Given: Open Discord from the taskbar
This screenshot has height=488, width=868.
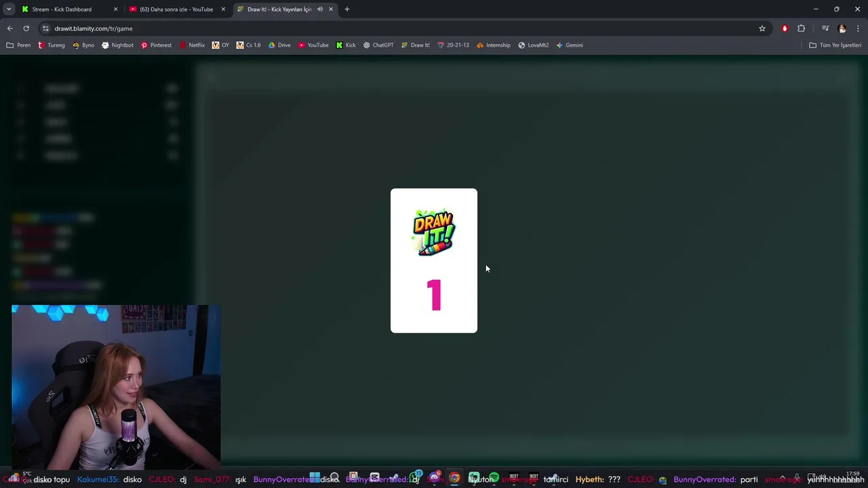Looking at the screenshot, I should coord(435,478).
